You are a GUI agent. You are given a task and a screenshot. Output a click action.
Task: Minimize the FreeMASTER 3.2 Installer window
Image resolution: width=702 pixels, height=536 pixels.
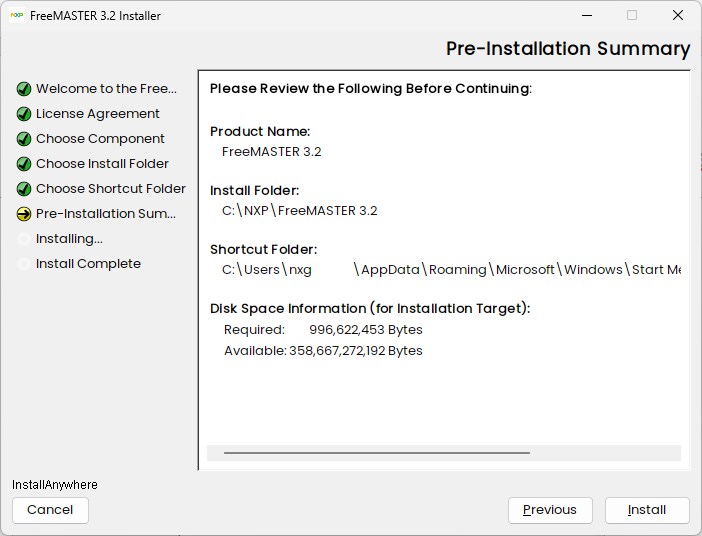587,15
